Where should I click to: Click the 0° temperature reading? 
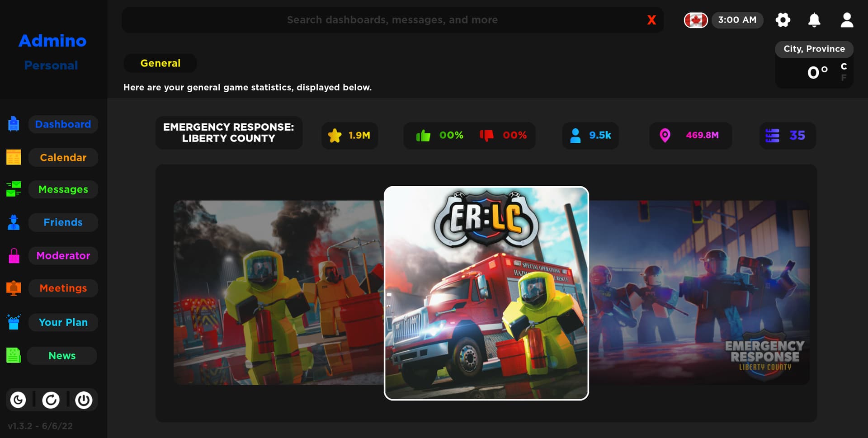817,72
